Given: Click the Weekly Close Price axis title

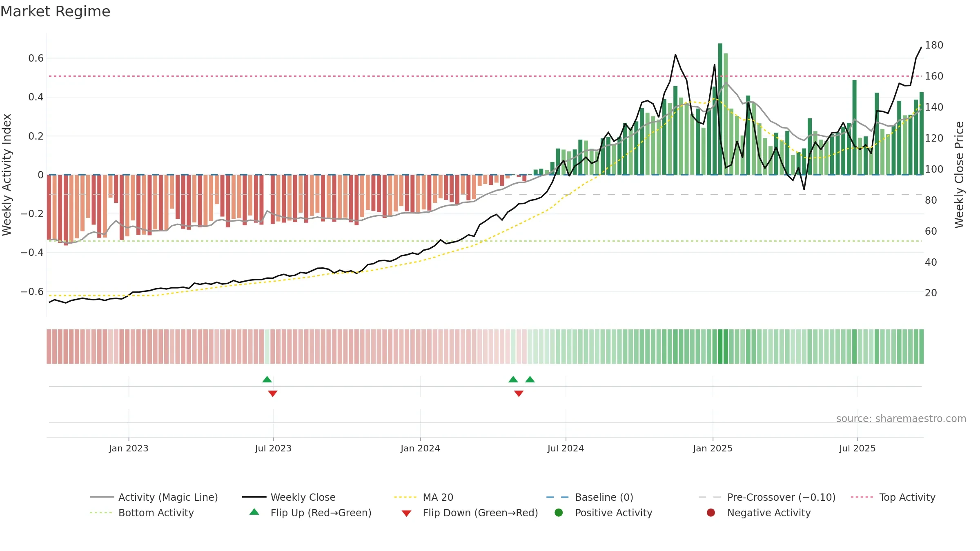Looking at the screenshot, I should coord(959,175).
